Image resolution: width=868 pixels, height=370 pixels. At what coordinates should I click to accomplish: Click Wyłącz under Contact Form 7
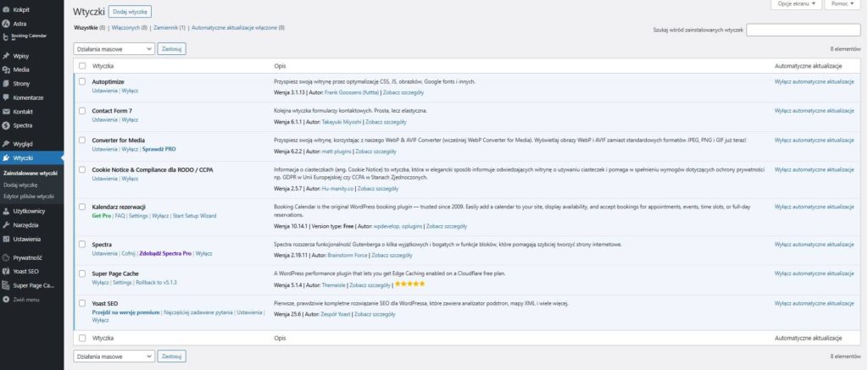coord(130,119)
